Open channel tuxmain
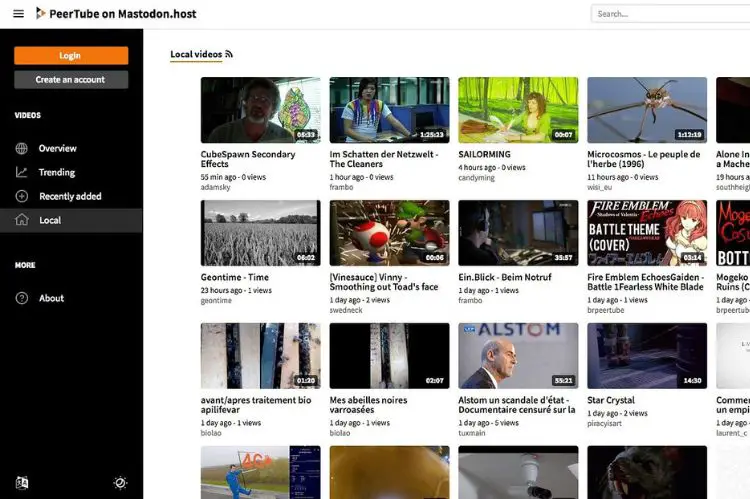Image resolution: width=750 pixels, height=499 pixels. (x=472, y=433)
